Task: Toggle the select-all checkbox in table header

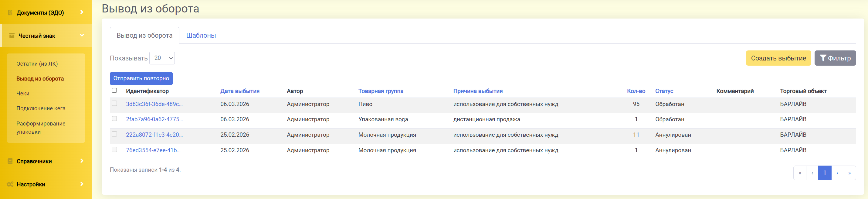Action: [x=114, y=91]
